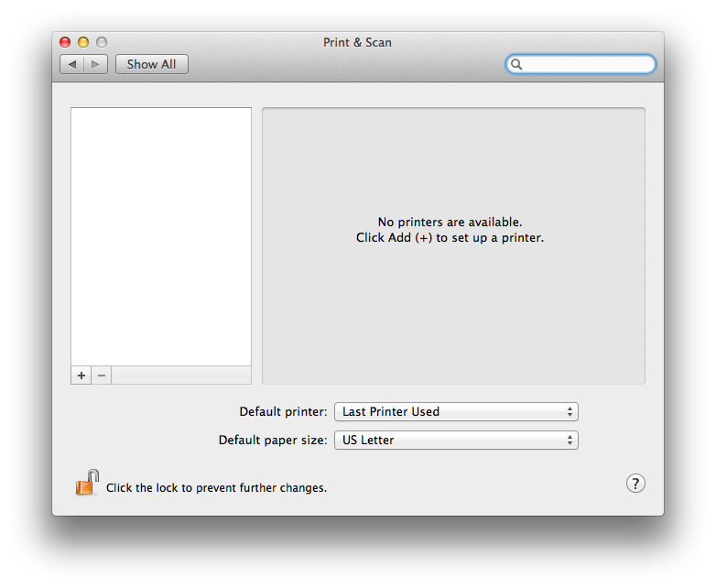Go back with the left arrow button
The image size is (716, 588).
(x=71, y=64)
